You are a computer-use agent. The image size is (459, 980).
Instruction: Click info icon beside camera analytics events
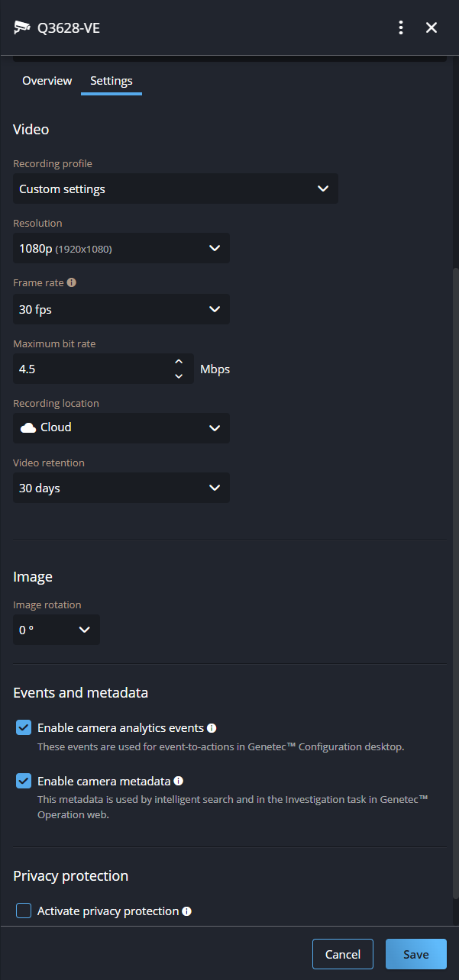pos(212,728)
